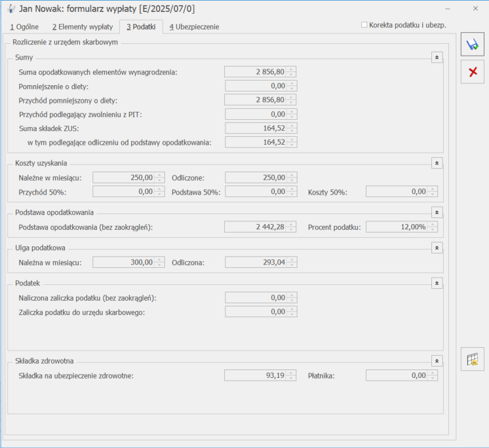Click the Płatnika field
Image resolution: width=489 pixels, height=448 pixels.
[402, 375]
